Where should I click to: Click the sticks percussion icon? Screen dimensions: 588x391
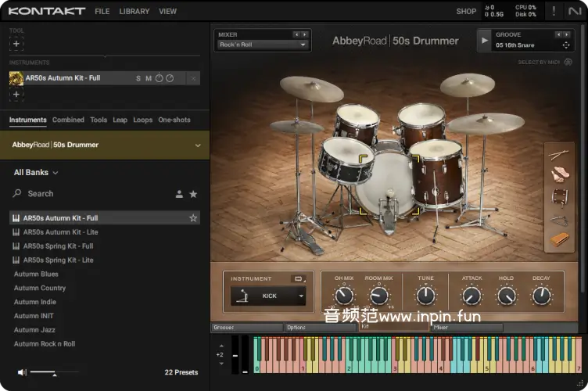pos(558,155)
